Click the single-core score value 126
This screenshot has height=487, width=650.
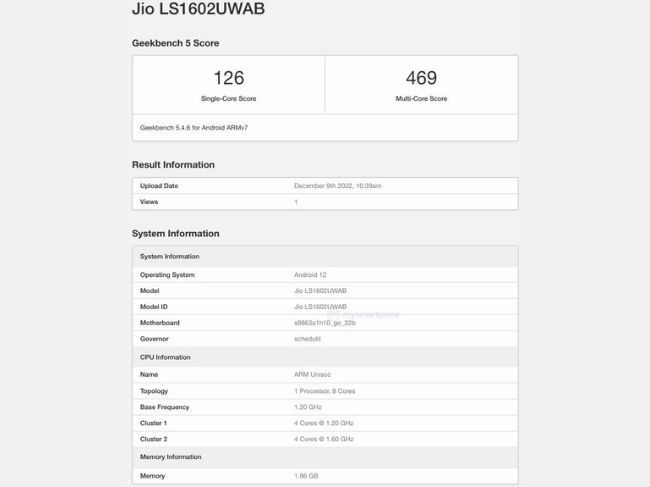click(229, 78)
